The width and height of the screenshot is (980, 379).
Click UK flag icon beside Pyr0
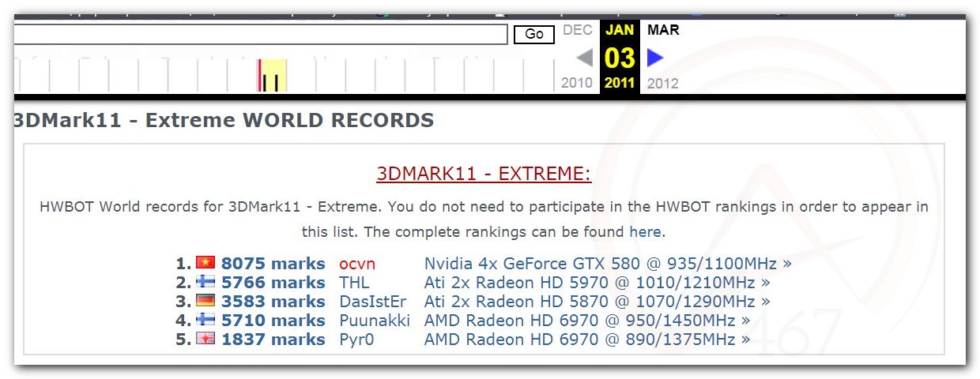(205, 339)
